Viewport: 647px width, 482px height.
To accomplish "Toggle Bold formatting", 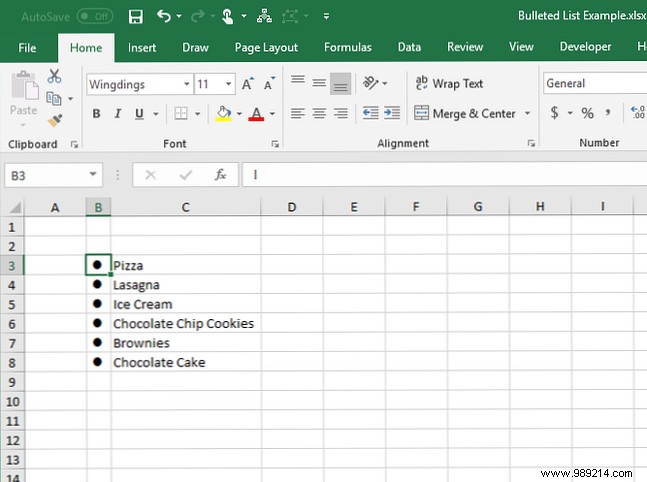I will tap(96, 113).
